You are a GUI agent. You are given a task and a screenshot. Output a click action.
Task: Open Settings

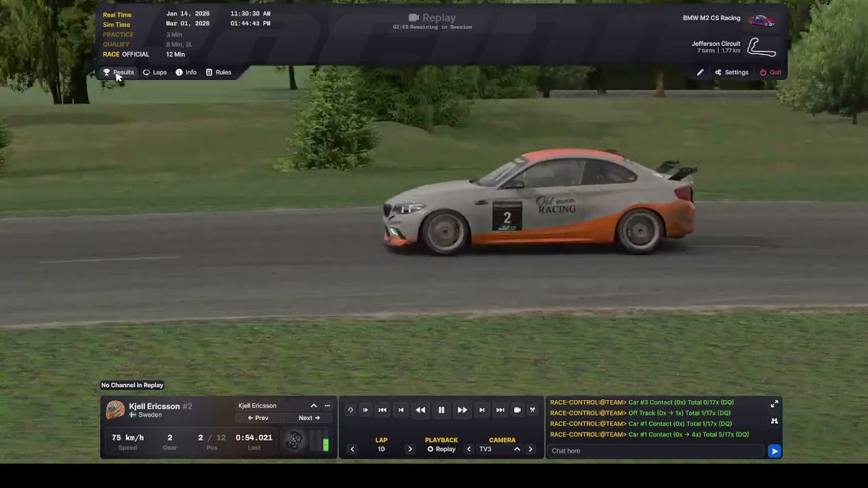732,73
